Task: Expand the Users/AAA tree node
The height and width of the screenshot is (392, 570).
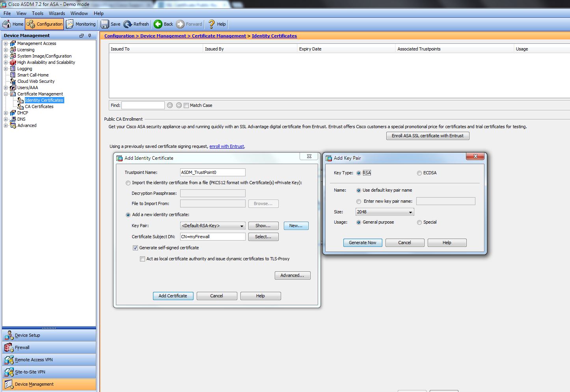Action: 6,88
